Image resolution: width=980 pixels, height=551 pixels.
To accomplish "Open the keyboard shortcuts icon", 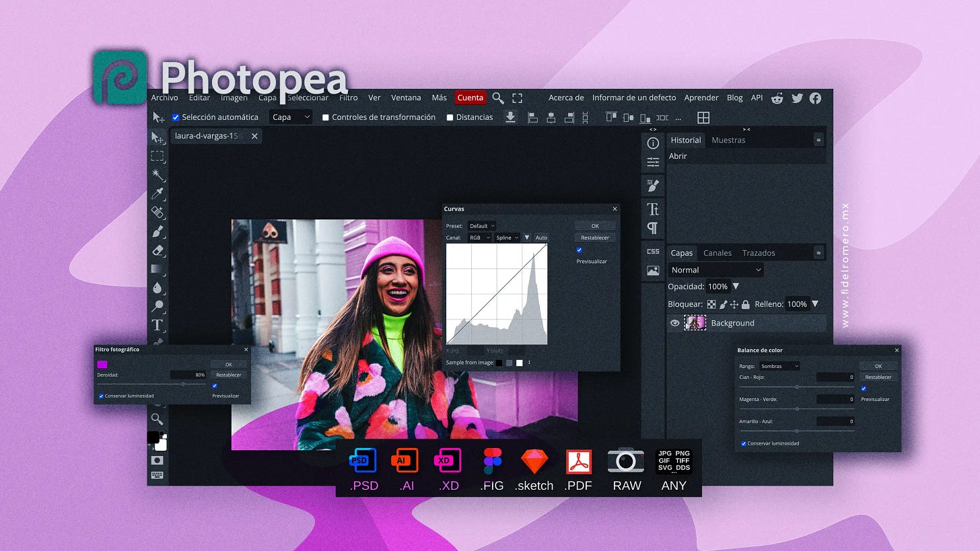I will [157, 475].
